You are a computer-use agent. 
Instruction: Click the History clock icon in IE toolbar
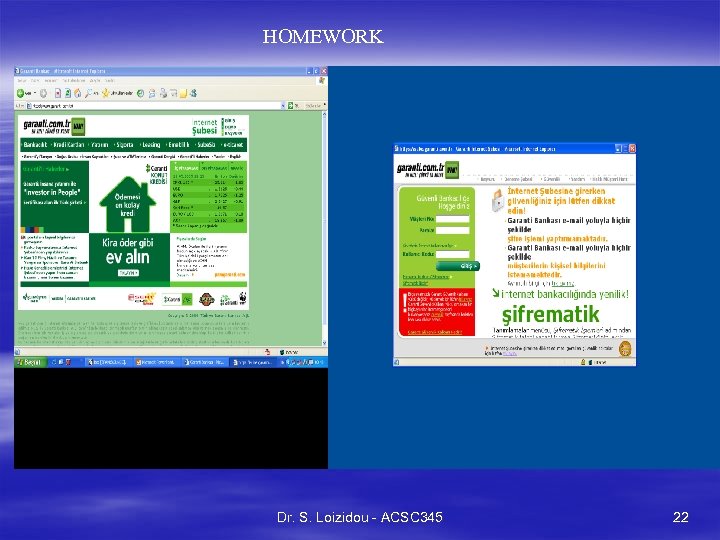141,93
